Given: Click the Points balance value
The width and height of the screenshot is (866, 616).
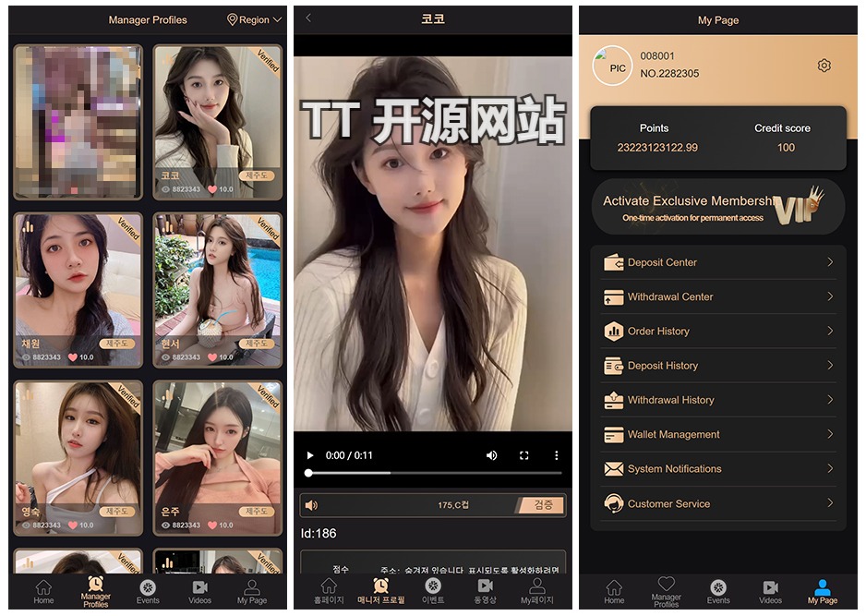Looking at the screenshot, I should click(x=657, y=148).
